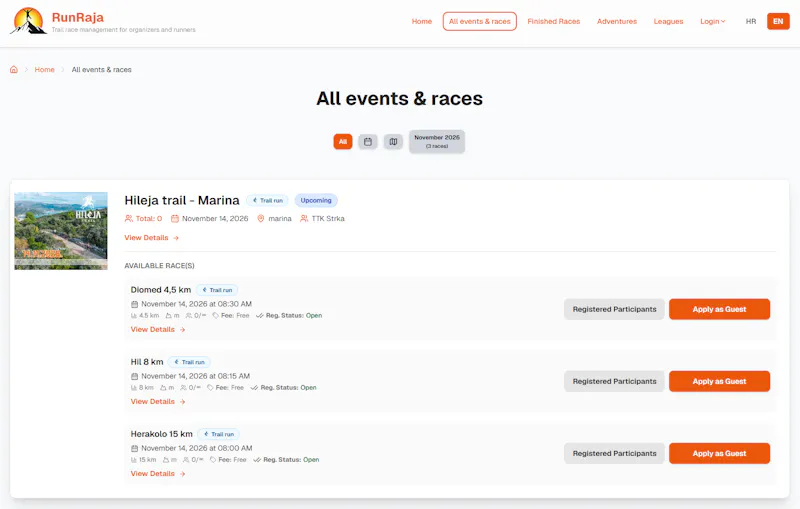Screen dimensions: 800x509
Task: Click arrow icon next to Hileja View Details
Action: tap(176, 238)
